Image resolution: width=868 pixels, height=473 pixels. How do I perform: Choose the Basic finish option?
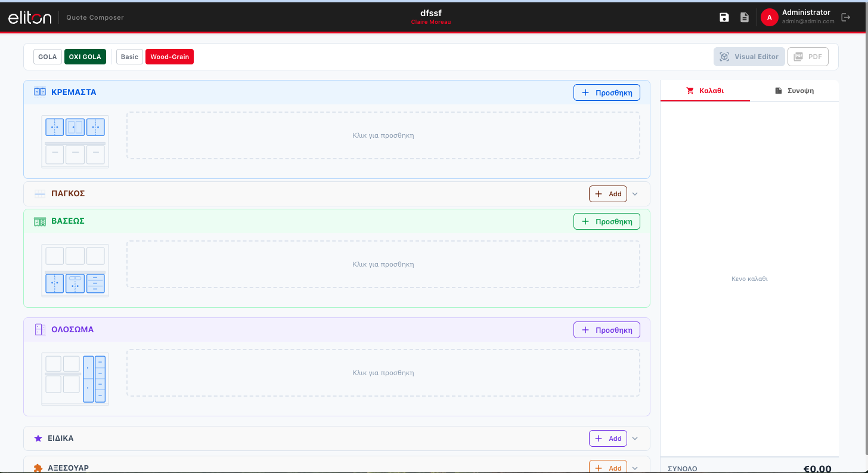click(x=129, y=57)
